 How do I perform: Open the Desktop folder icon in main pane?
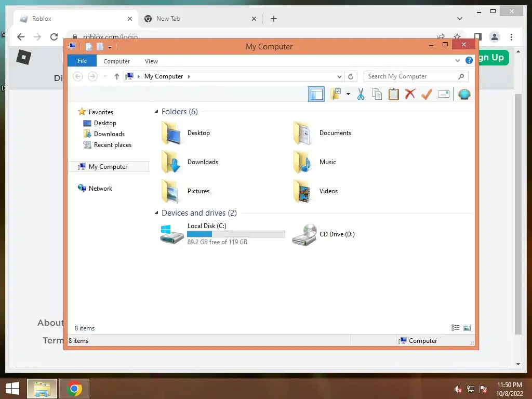click(x=171, y=133)
